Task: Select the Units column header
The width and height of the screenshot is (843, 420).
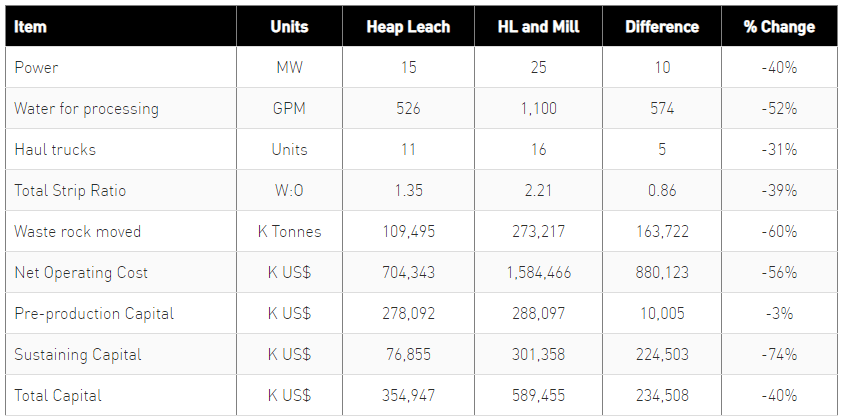Action: tap(289, 27)
